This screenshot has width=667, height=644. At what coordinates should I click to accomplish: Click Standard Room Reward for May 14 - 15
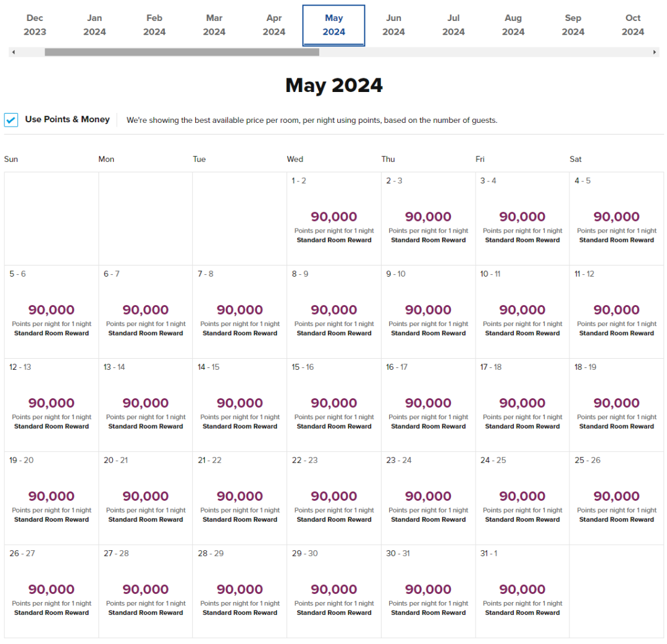click(x=240, y=427)
